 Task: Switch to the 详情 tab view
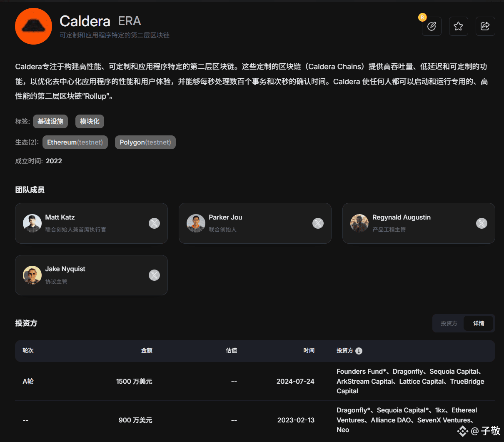(479, 323)
